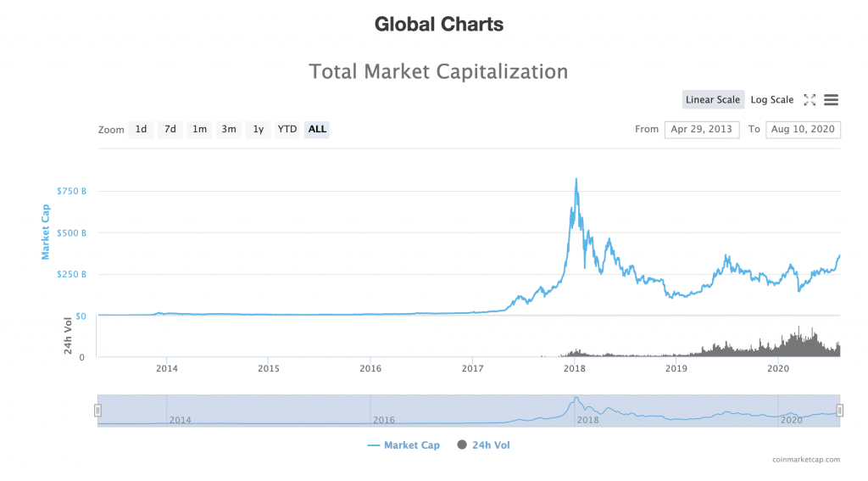The width and height of the screenshot is (868, 481).
Task: Choose the 1y zoom range
Action: 259,130
